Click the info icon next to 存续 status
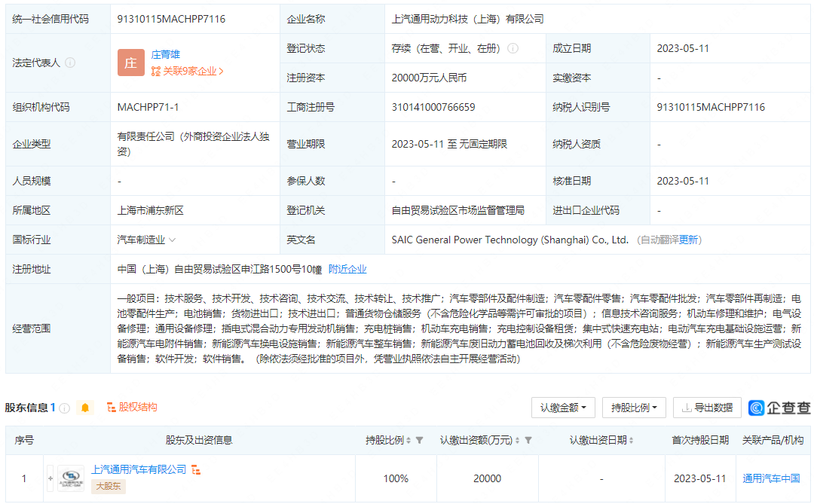814x504 pixels. pyautogui.click(x=513, y=48)
